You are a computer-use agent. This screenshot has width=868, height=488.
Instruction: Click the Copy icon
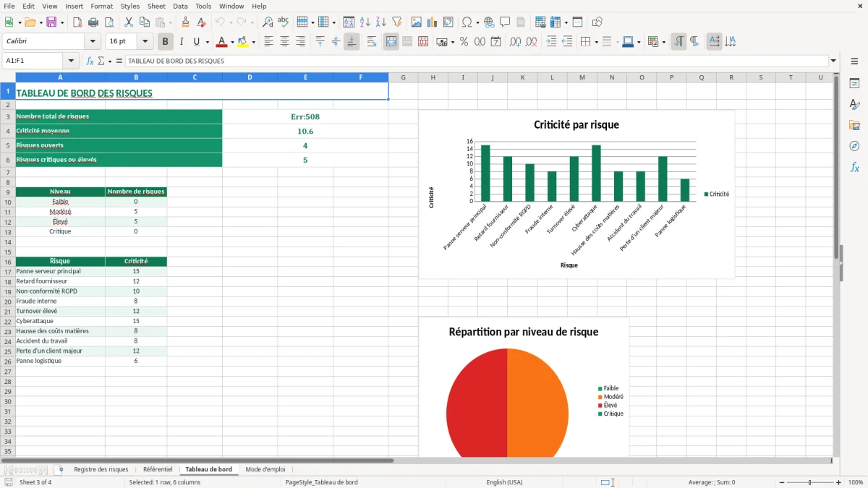pos(143,22)
